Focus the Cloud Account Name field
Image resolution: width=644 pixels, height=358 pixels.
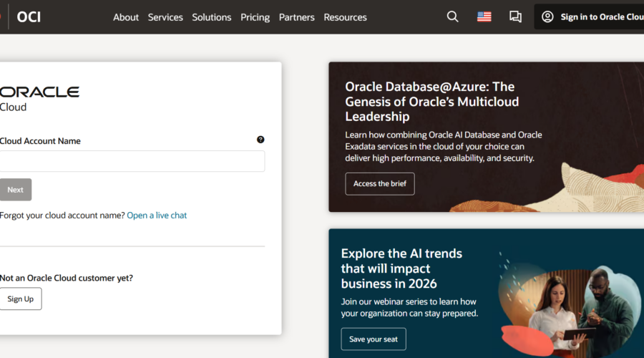click(x=132, y=161)
